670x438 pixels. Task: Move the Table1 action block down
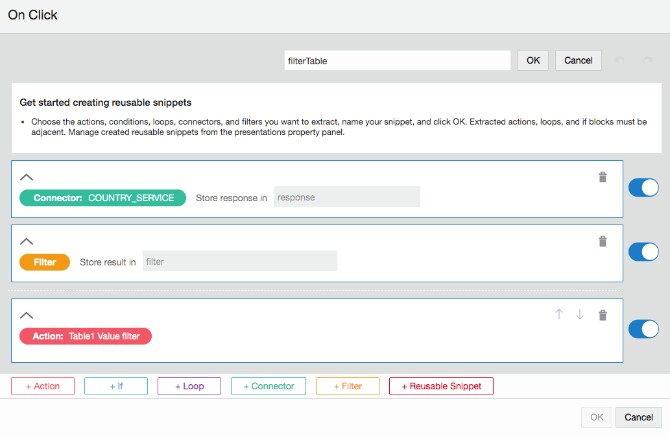(x=580, y=315)
